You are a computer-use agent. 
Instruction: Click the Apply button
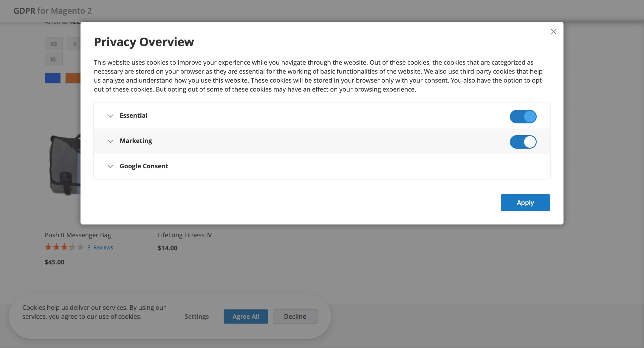coord(525,203)
